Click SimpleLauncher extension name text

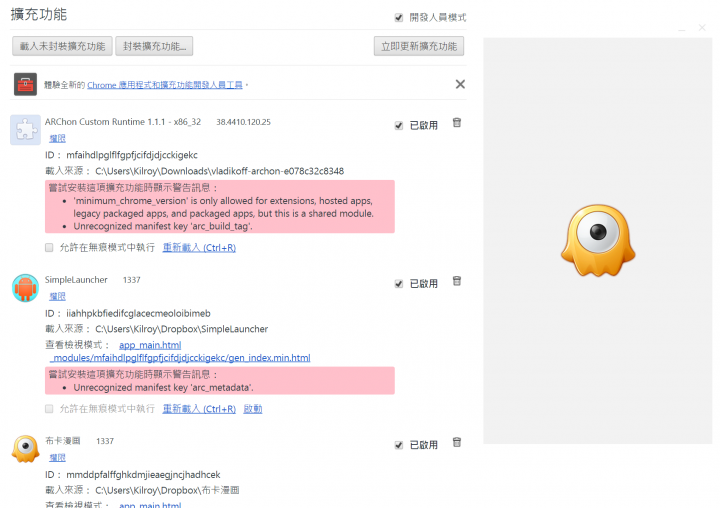(76, 280)
